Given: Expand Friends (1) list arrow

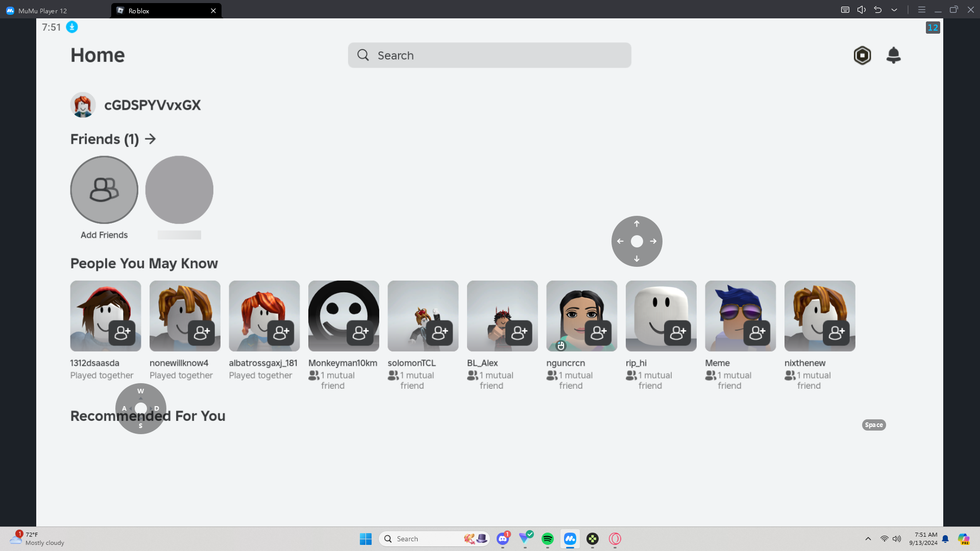Looking at the screenshot, I should [150, 139].
